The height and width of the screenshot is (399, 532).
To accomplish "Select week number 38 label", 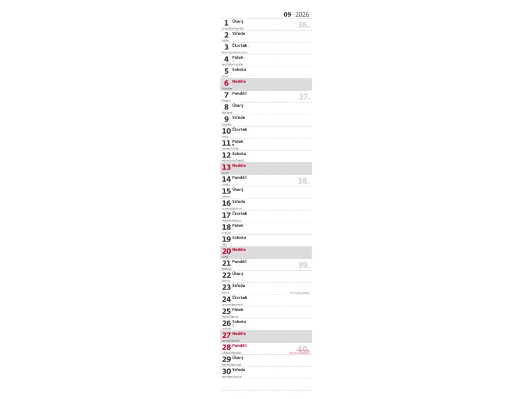I will 303,181.
